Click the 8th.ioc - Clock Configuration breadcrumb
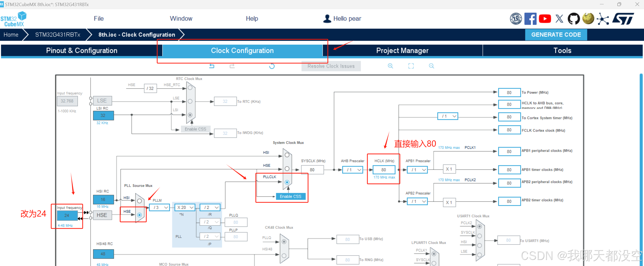 point(137,35)
